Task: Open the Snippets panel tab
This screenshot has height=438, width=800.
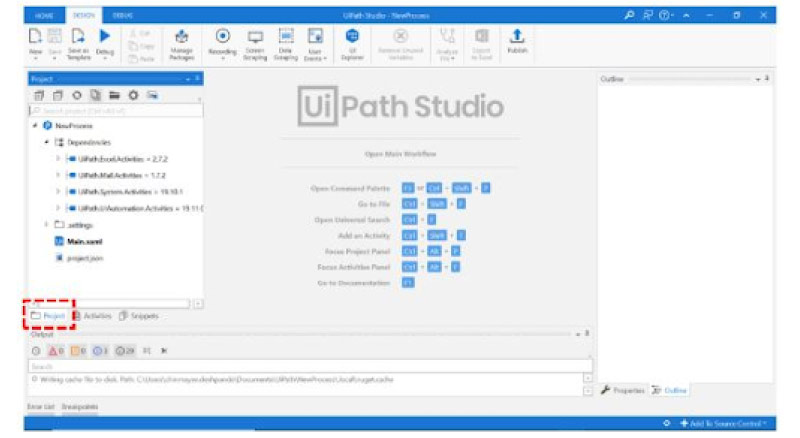Action: [139, 316]
